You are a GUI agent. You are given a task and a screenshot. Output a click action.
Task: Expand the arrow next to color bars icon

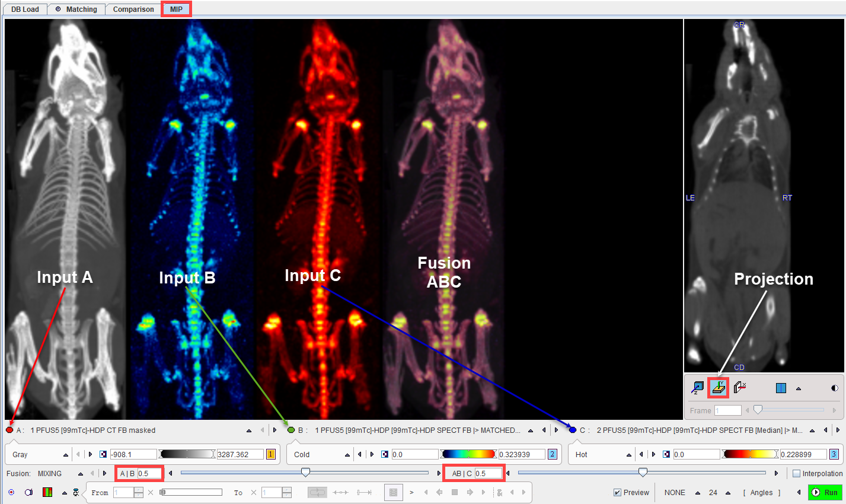[x=65, y=493]
